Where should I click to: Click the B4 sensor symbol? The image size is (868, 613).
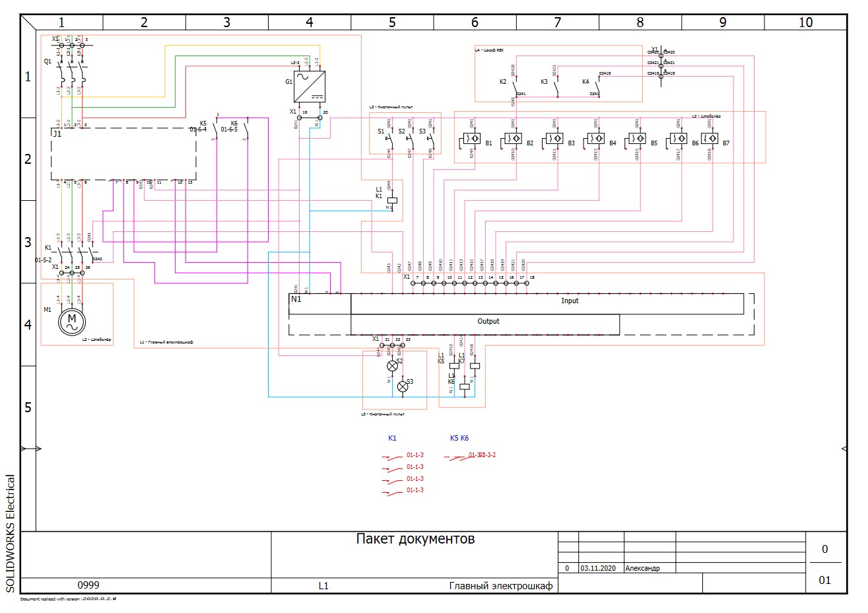[x=595, y=139]
